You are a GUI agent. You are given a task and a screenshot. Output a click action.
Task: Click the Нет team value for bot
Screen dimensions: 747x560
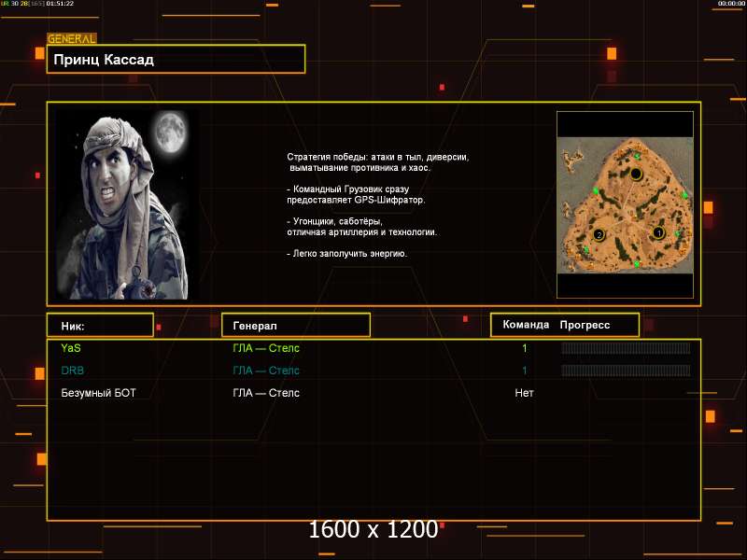point(524,393)
